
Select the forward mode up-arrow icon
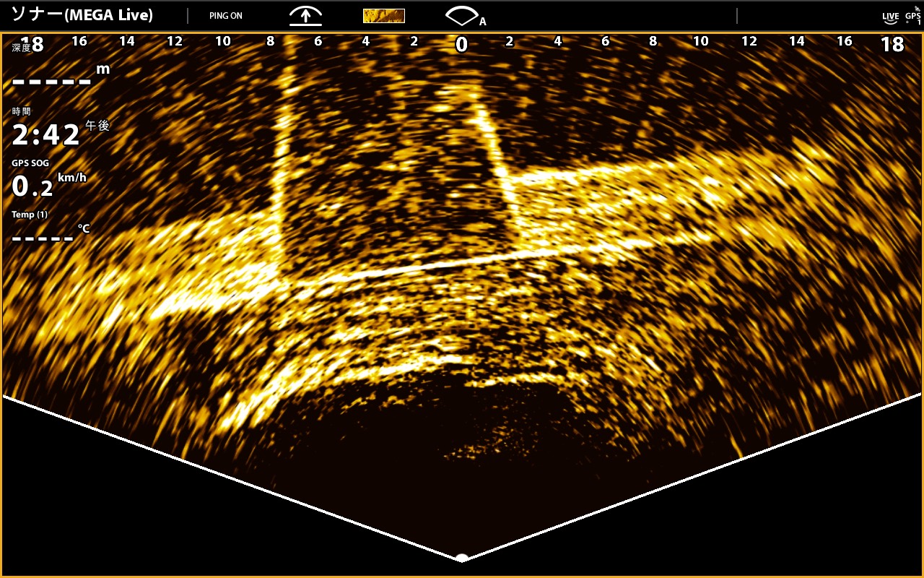[305, 16]
